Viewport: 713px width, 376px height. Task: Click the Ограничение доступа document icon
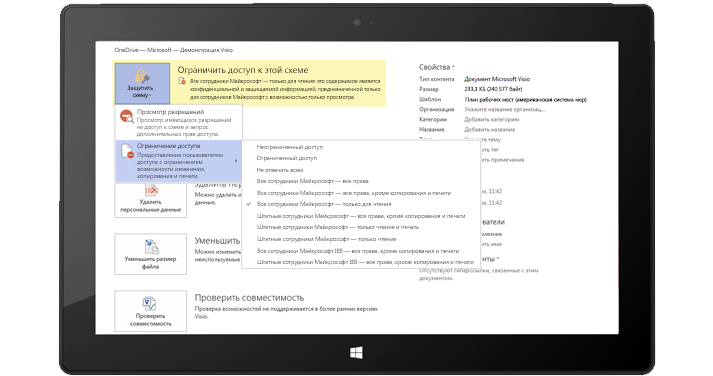126,151
